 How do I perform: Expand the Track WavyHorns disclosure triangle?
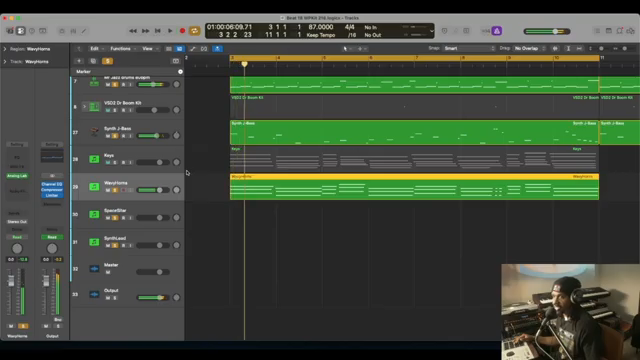point(5,62)
